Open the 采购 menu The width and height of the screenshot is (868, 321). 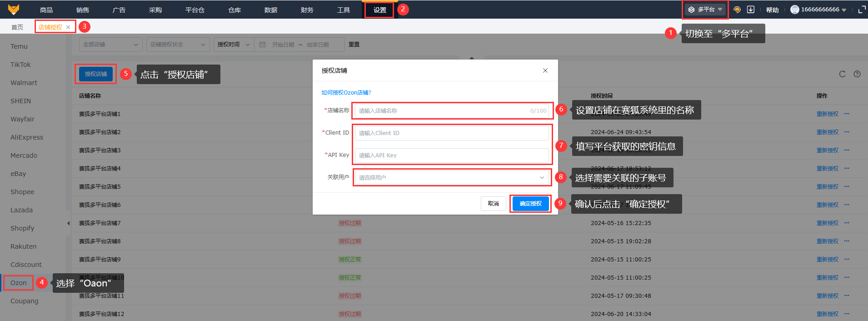(x=155, y=10)
